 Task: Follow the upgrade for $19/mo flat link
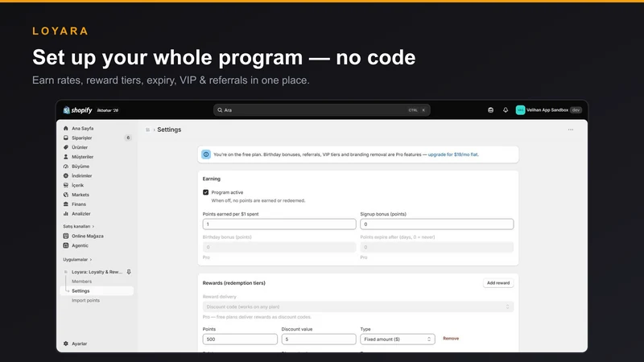(453, 154)
